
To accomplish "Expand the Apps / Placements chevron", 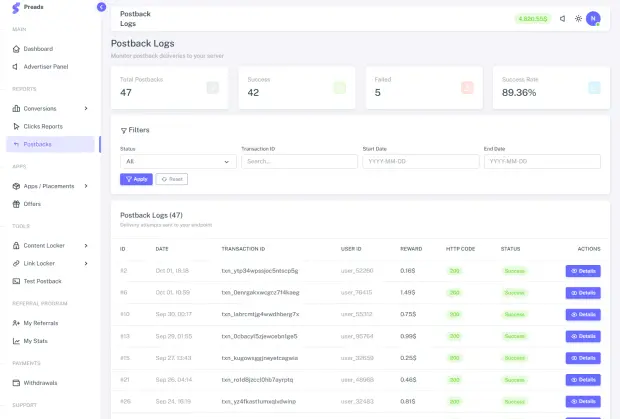I will pos(86,186).
